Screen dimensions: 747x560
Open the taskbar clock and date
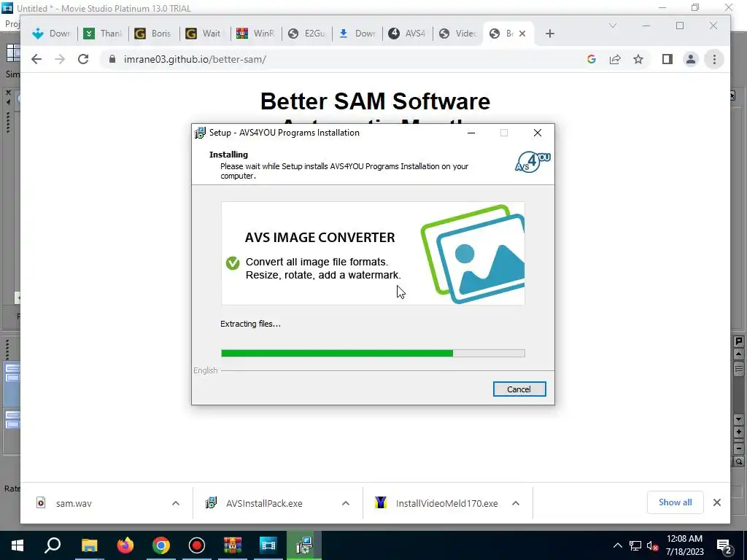tap(684, 545)
